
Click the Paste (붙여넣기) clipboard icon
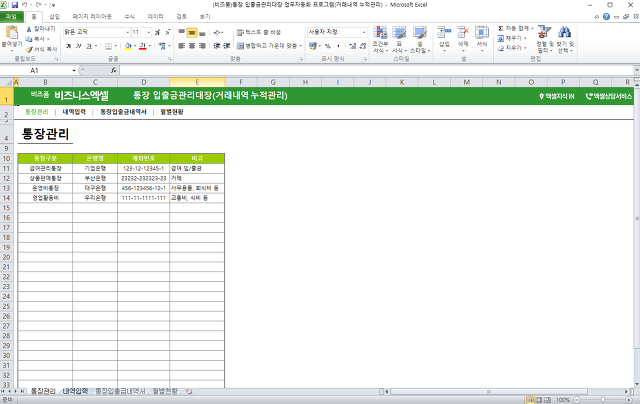point(11,33)
